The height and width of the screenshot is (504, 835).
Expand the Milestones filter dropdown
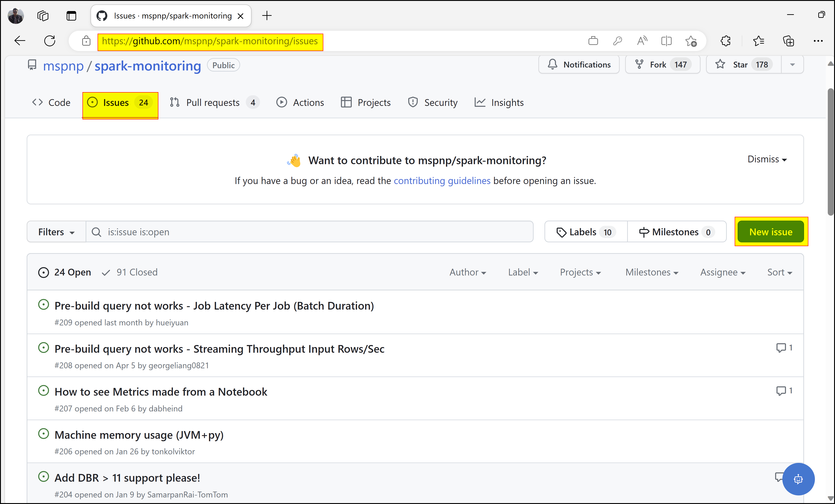652,272
